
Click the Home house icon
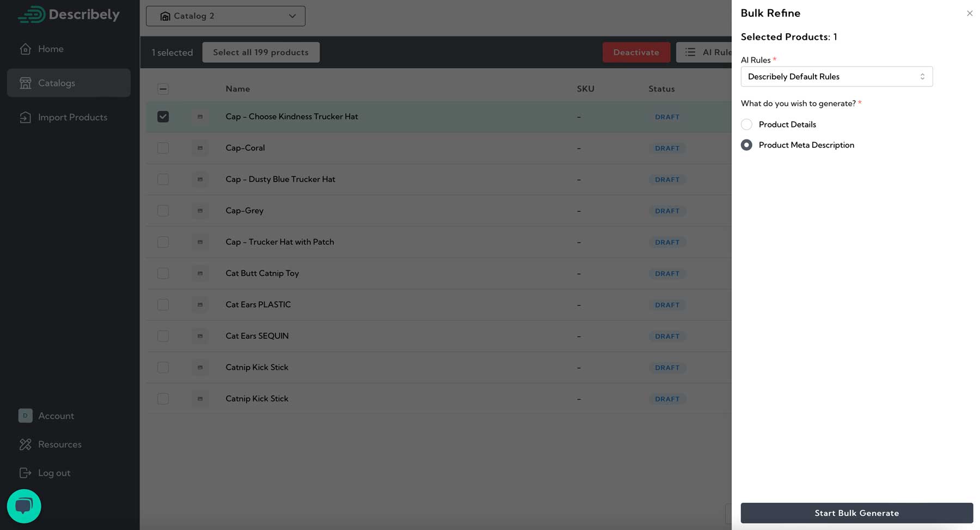pos(25,49)
